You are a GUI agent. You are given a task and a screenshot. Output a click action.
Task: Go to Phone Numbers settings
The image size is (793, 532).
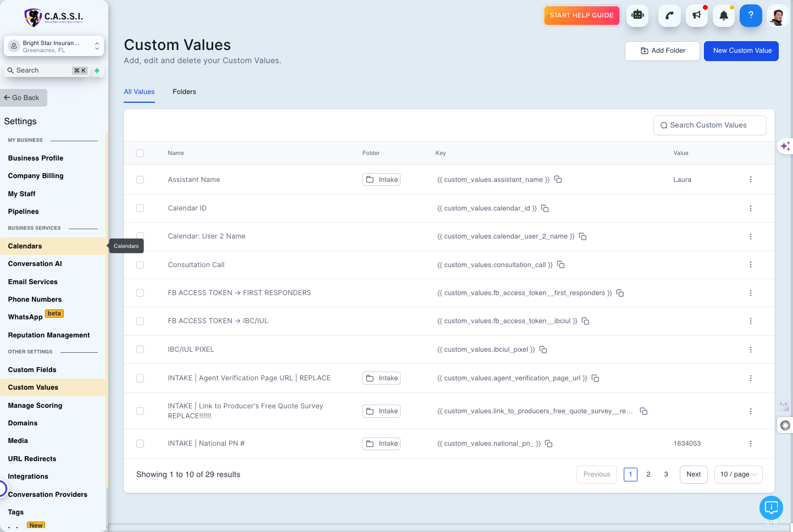pos(35,300)
